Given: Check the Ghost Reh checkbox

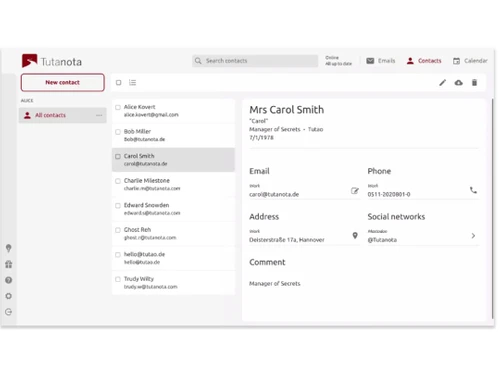Looking at the screenshot, I should click(118, 230).
